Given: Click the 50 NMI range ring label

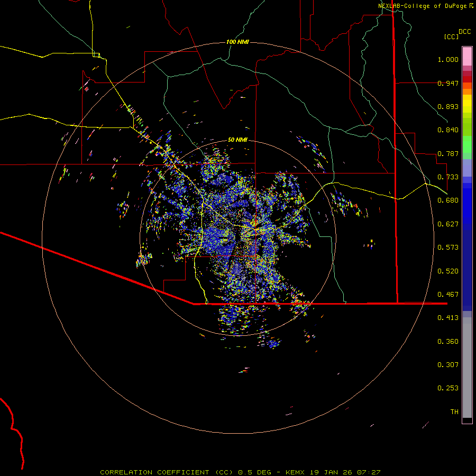Looking at the screenshot, I should click(x=237, y=140).
